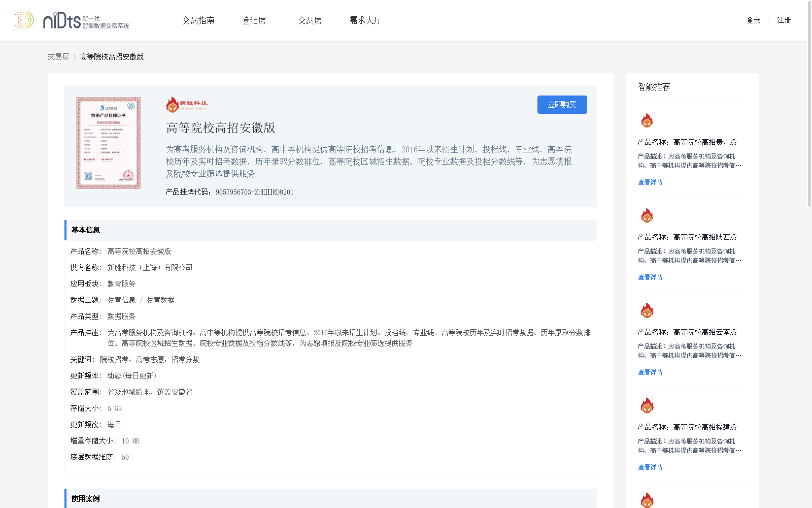Click the 动态(每日更新) update frequency value
The height and width of the screenshot is (508, 812).
coord(132,376)
